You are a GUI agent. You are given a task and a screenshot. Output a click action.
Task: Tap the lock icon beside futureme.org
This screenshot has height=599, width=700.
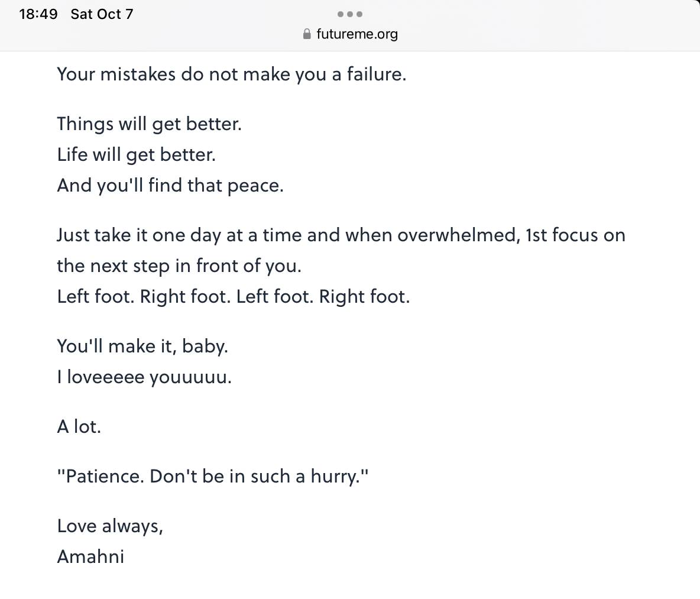[x=307, y=34]
